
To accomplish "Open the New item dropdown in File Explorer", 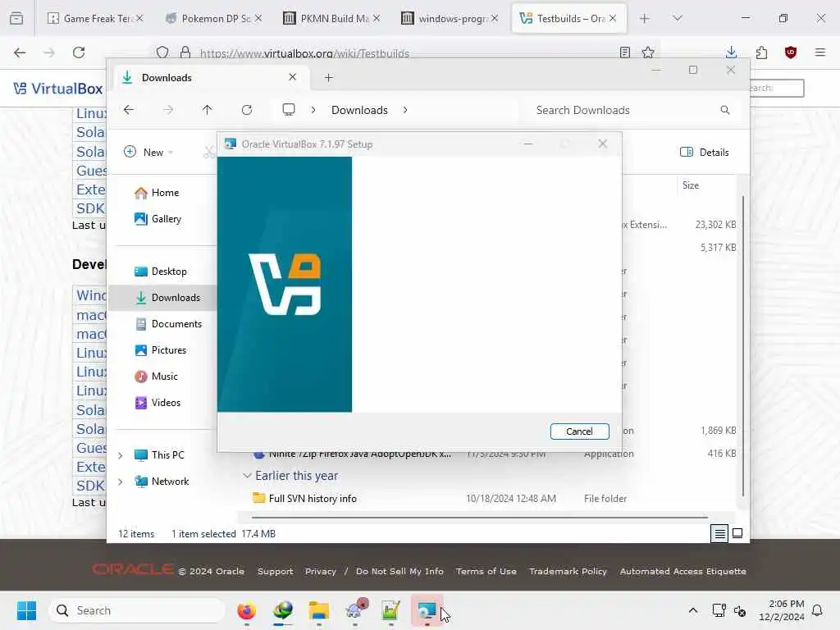I will click(x=148, y=152).
